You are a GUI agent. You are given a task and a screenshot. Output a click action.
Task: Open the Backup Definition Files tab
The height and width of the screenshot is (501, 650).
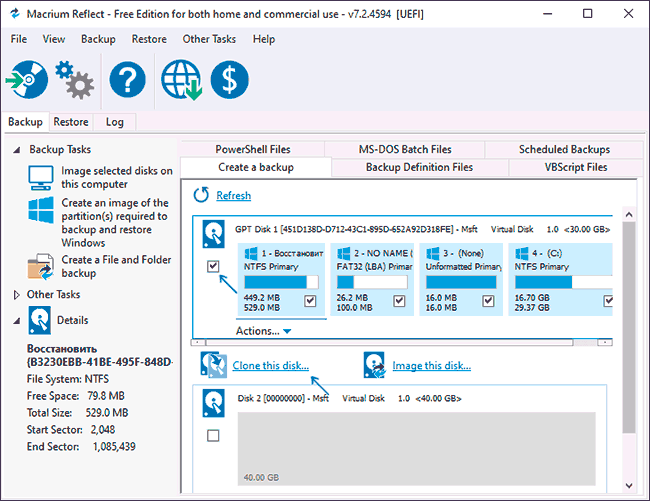419,167
